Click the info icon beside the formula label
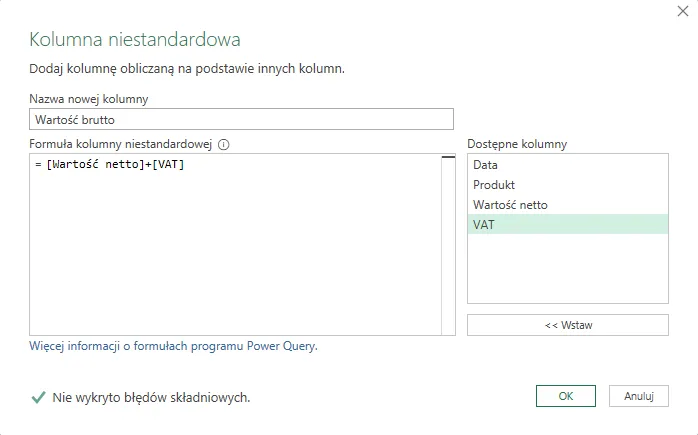698x435 pixels. (x=224, y=144)
